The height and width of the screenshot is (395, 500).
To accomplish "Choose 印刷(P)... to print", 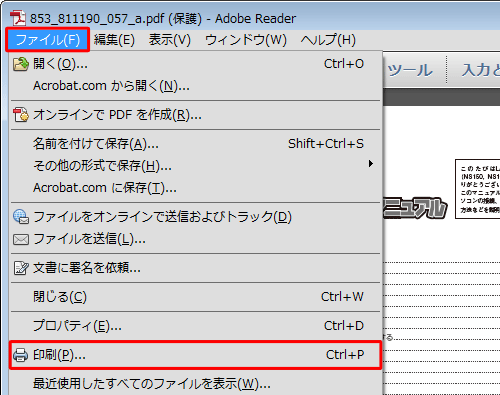I will coord(195,355).
